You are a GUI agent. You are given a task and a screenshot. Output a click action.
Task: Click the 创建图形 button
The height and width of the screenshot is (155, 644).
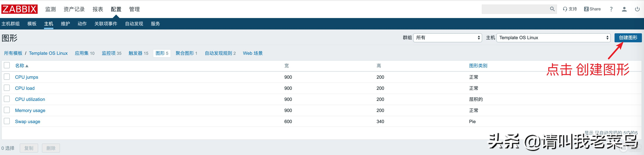(x=628, y=38)
